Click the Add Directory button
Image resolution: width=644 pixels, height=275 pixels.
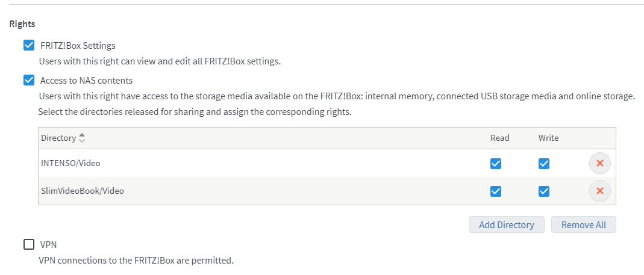(x=506, y=224)
